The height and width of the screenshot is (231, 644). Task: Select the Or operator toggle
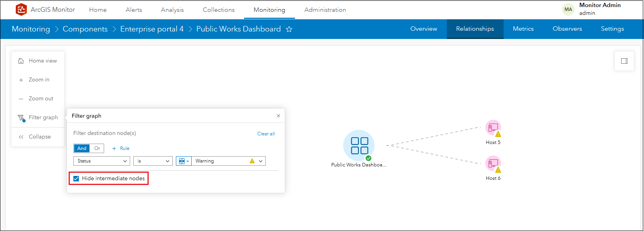97,148
